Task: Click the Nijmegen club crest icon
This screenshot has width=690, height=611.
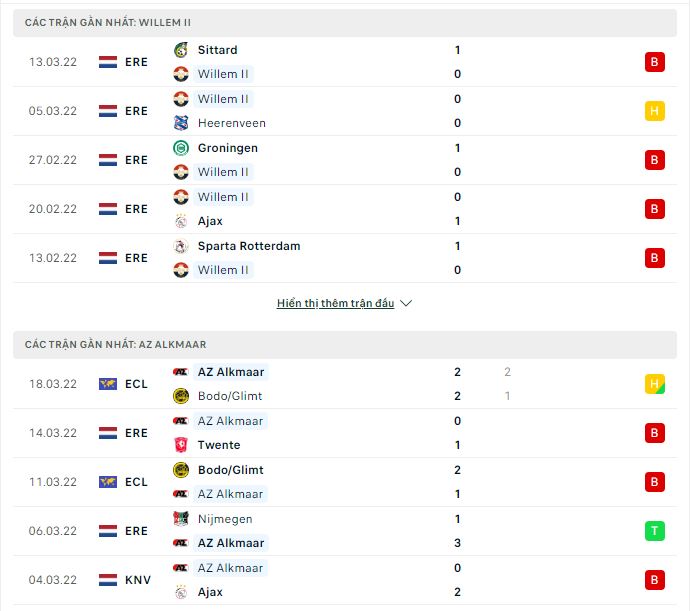Action: (181, 519)
